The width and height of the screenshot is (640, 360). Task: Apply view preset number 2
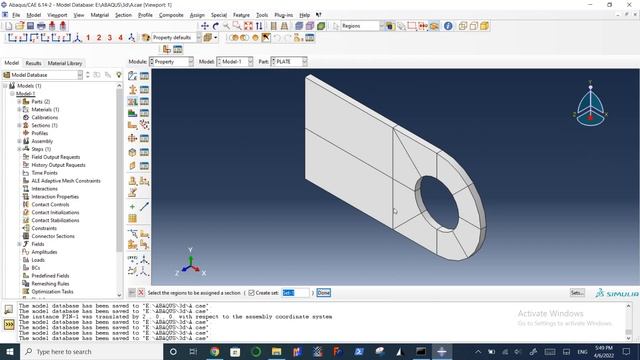pyautogui.click(x=99, y=38)
